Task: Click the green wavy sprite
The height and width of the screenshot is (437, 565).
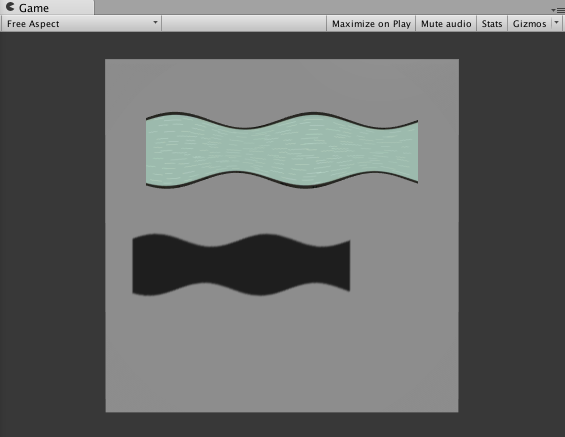Action: point(282,150)
